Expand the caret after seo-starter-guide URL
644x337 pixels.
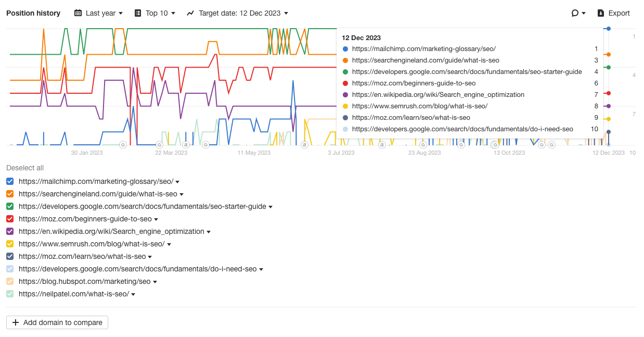click(x=271, y=207)
